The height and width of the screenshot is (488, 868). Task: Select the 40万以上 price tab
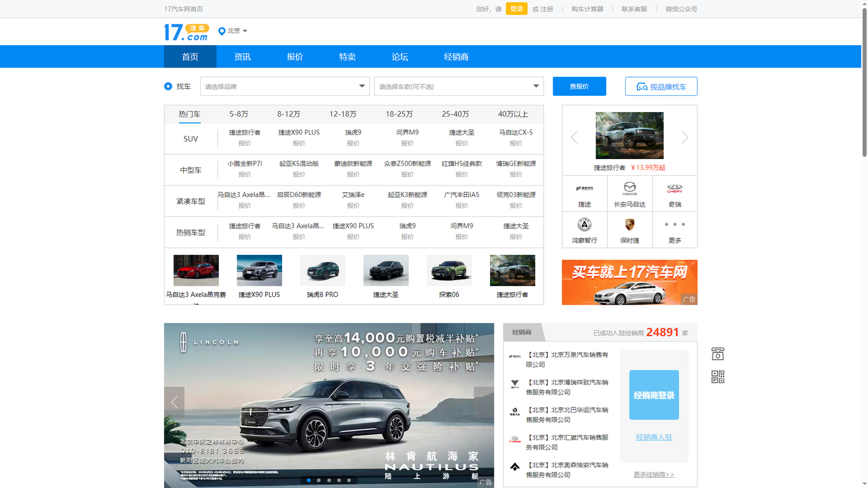tap(513, 114)
